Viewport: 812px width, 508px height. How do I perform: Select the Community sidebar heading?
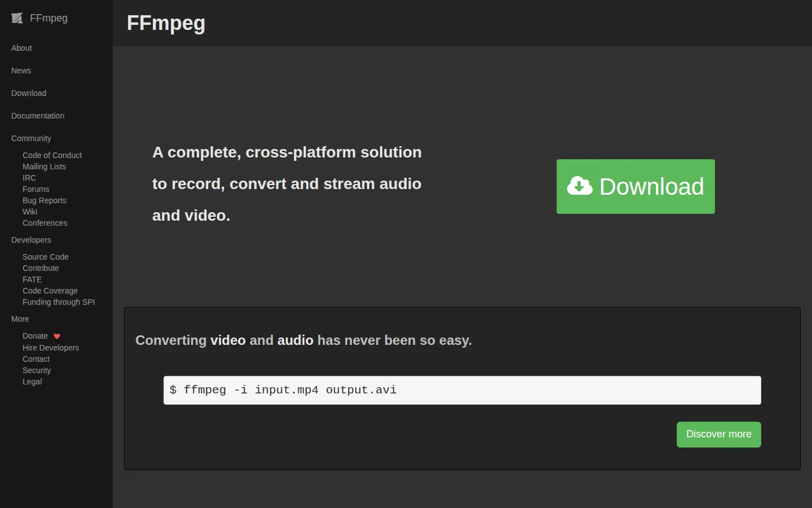click(31, 138)
